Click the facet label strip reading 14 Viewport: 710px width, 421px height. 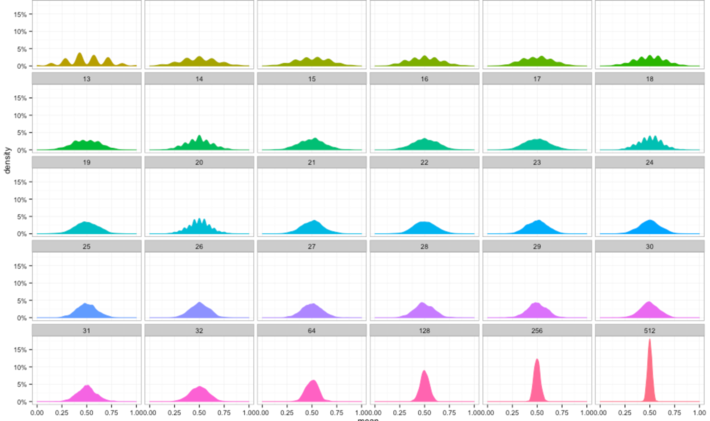coord(199,79)
